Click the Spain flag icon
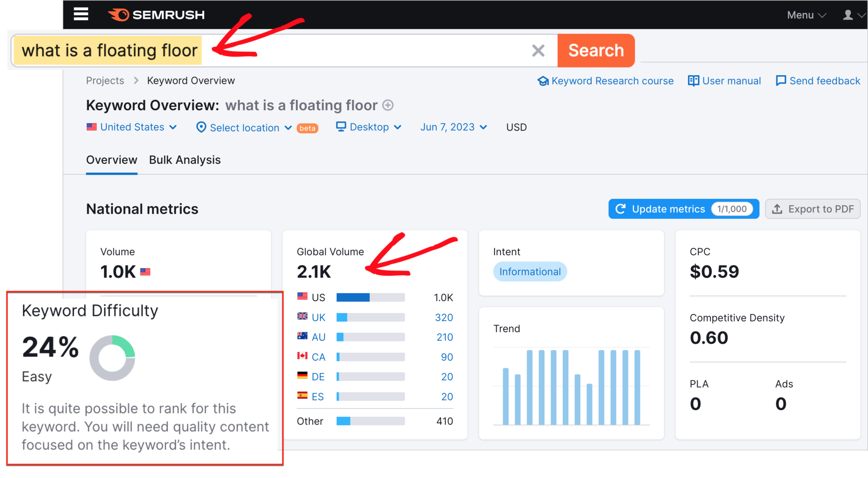 (x=302, y=395)
